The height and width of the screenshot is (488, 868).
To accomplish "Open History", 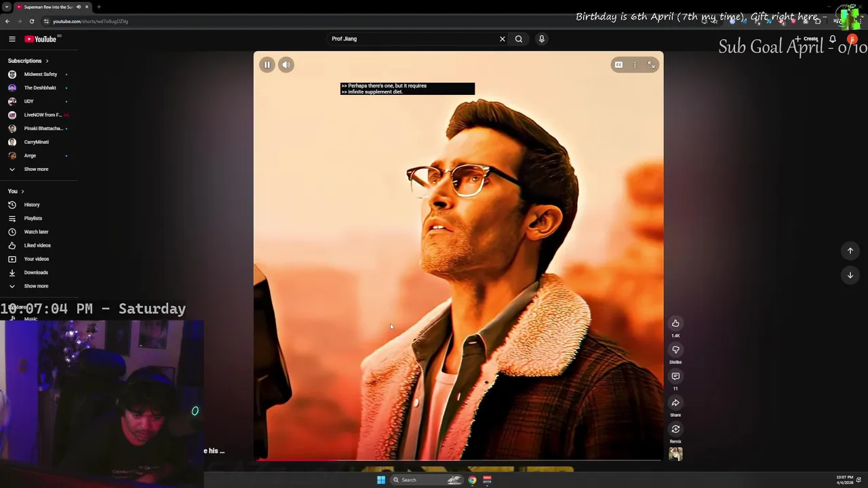I will (x=38, y=205).
